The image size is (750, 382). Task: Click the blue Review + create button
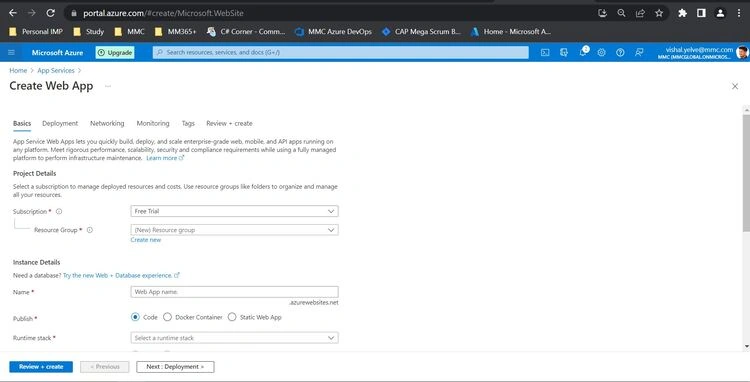(41, 367)
